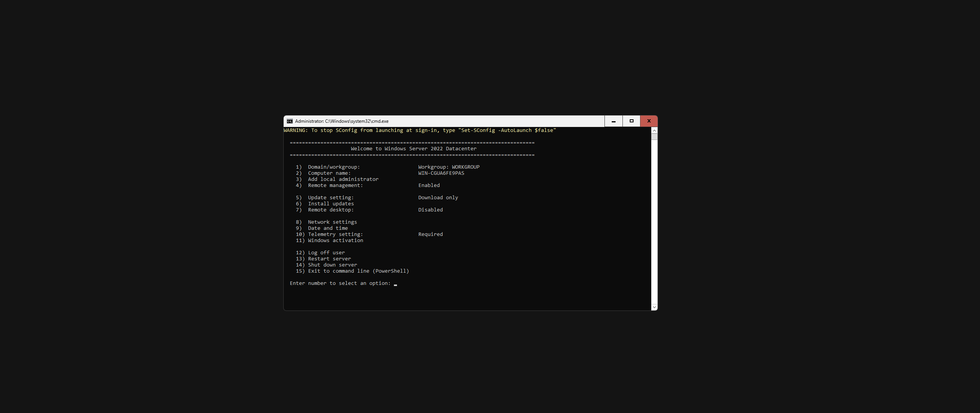Click the cmd.exe icon in title bar
Image resolution: width=980 pixels, height=413 pixels.
click(x=290, y=121)
